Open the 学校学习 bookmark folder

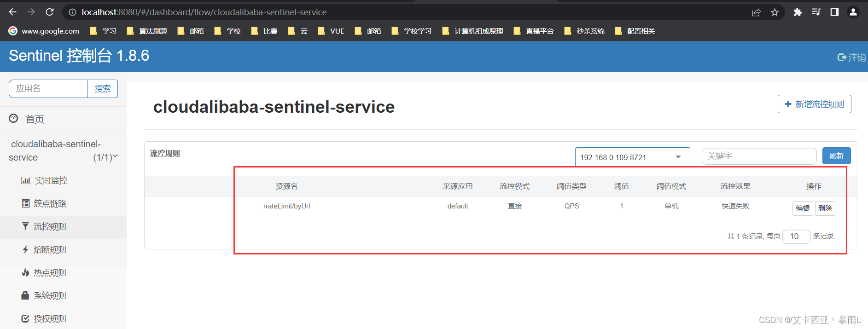(x=411, y=31)
